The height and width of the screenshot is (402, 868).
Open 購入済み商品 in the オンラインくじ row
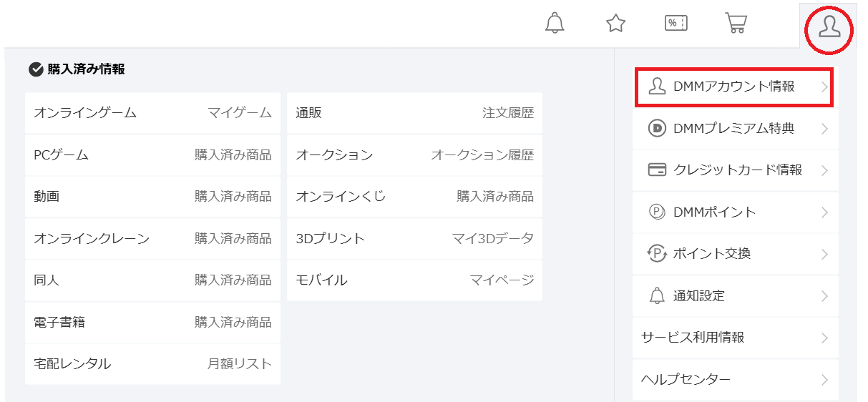(495, 196)
